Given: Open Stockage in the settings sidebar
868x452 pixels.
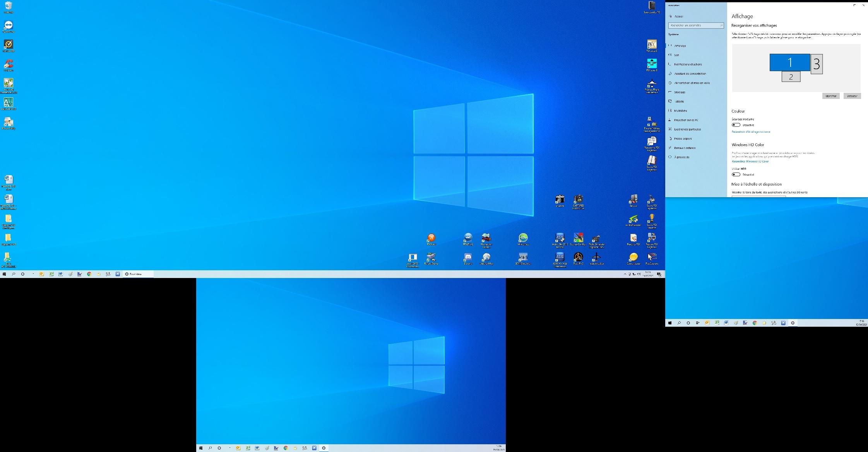Looking at the screenshot, I should pyautogui.click(x=680, y=92).
